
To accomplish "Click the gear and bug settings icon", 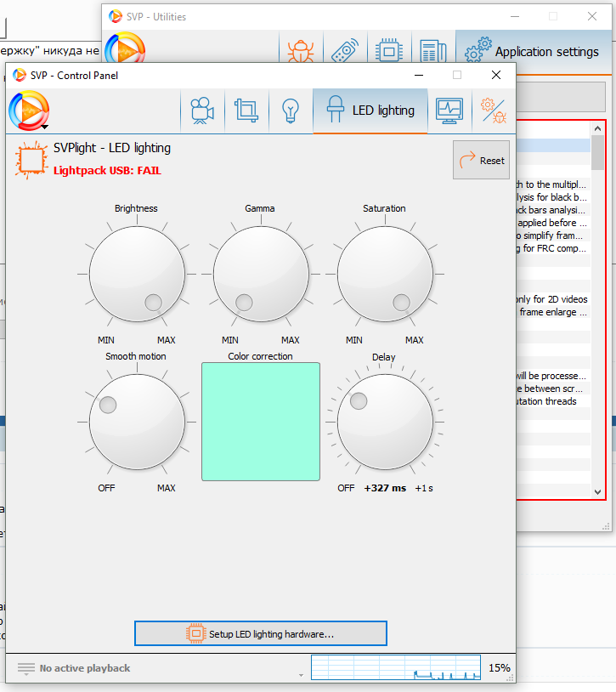I will (493, 111).
